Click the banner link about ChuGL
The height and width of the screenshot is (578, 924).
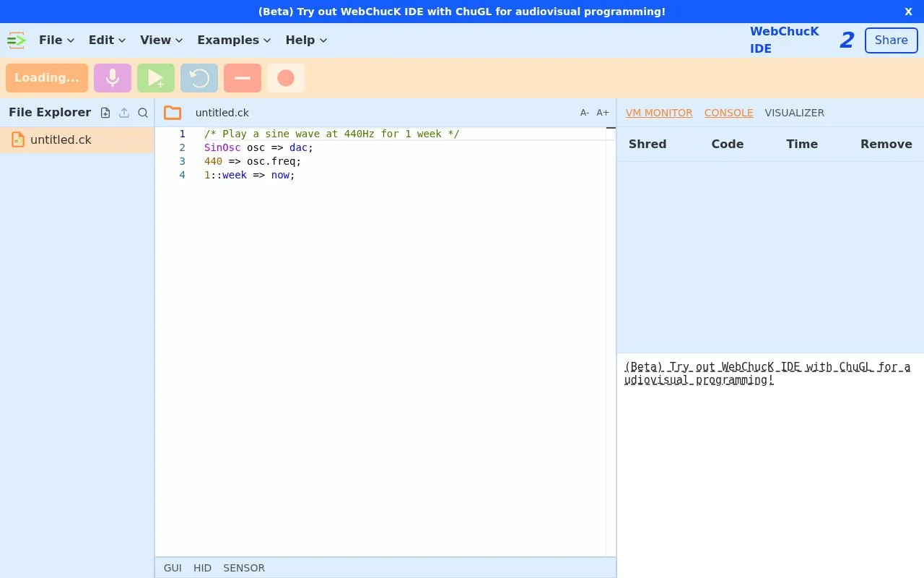point(462,12)
